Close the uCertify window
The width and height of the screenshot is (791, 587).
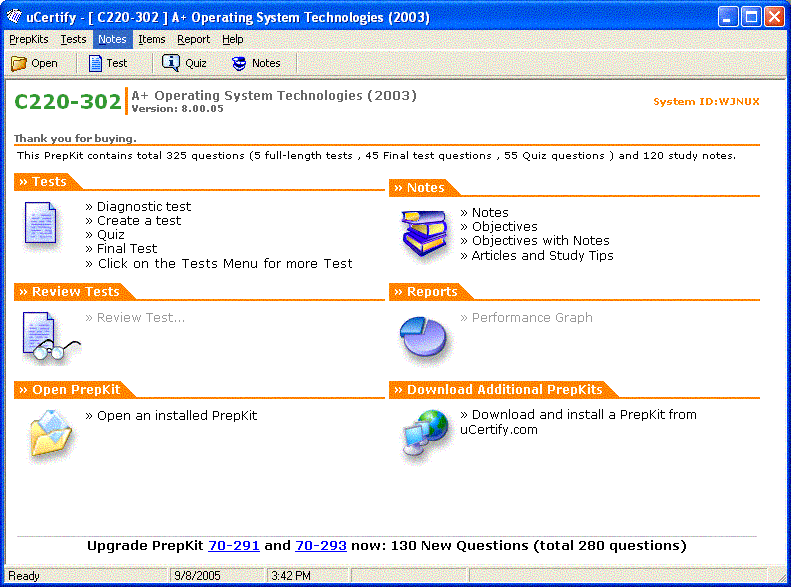click(x=774, y=17)
